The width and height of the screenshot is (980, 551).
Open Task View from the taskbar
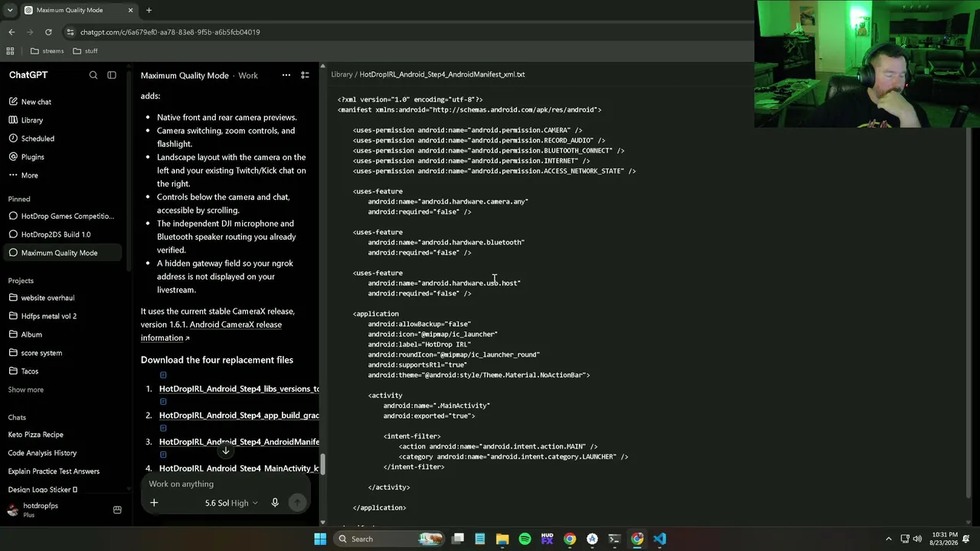click(458, 539)
